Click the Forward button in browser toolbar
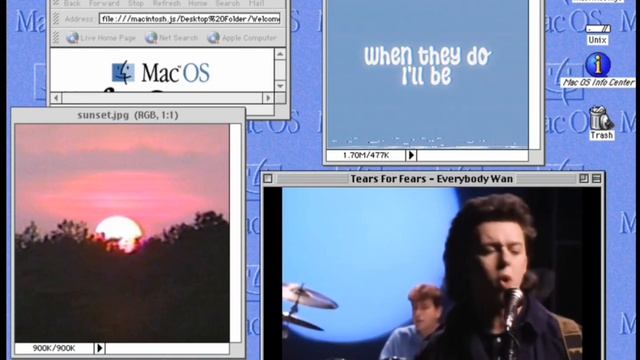The width and height of the screenshot is (640, 360). [x=104, y=3]
